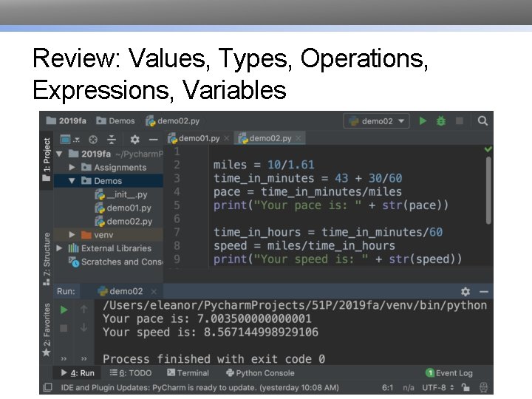Click the python interpreter path in console output
The height and width of the screenshot is (399, 532).
(295, 305)
